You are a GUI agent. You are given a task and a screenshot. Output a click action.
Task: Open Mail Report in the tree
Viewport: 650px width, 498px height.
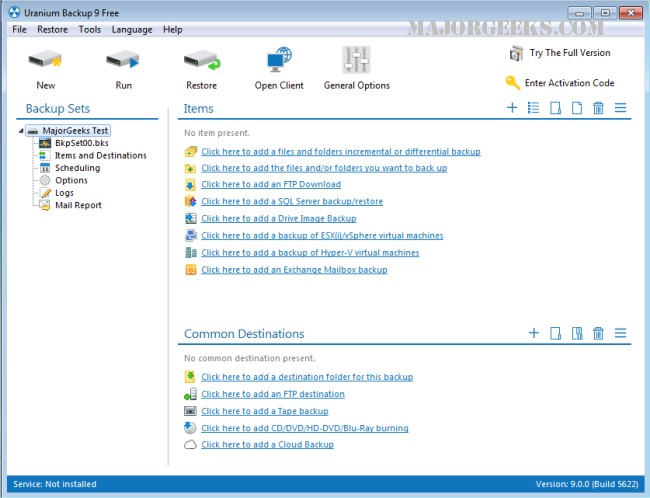[78, 205]
